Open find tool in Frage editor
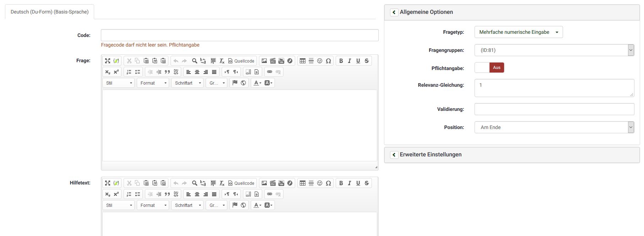Image resolution: width=644 pixels, height=236 pixels. (194, 61)
